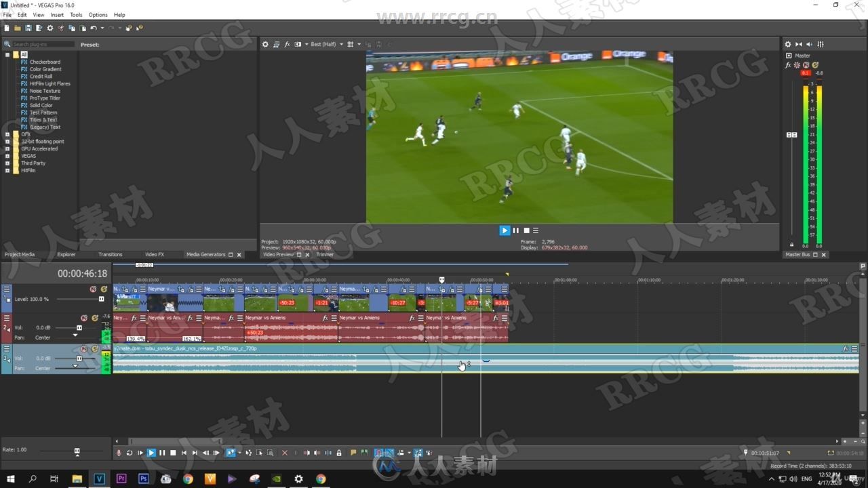Open the File menu

coord(7,14)
